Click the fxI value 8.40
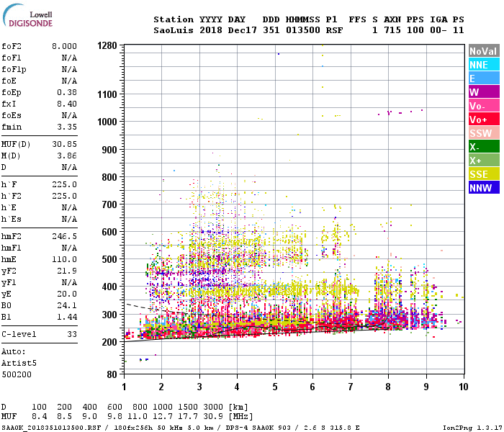This screenshot has width=504, height=432. (x=67, y=104)
